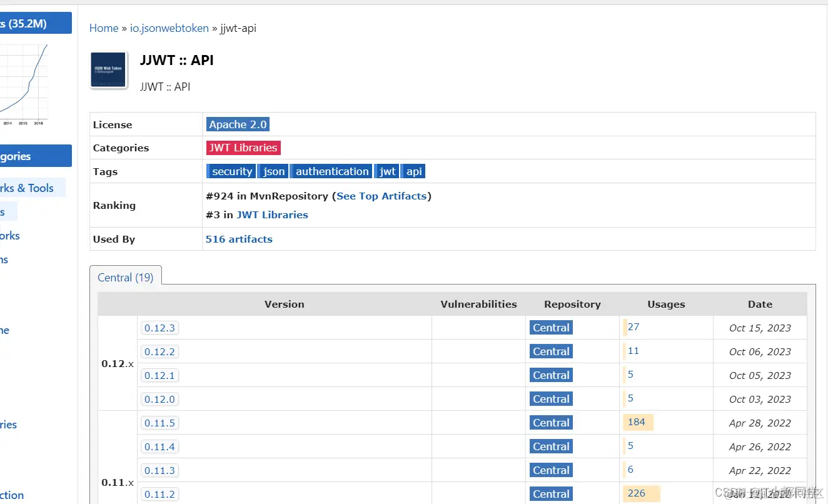
Task: Go to Home breadcrumb link
Action: point(104,28)
